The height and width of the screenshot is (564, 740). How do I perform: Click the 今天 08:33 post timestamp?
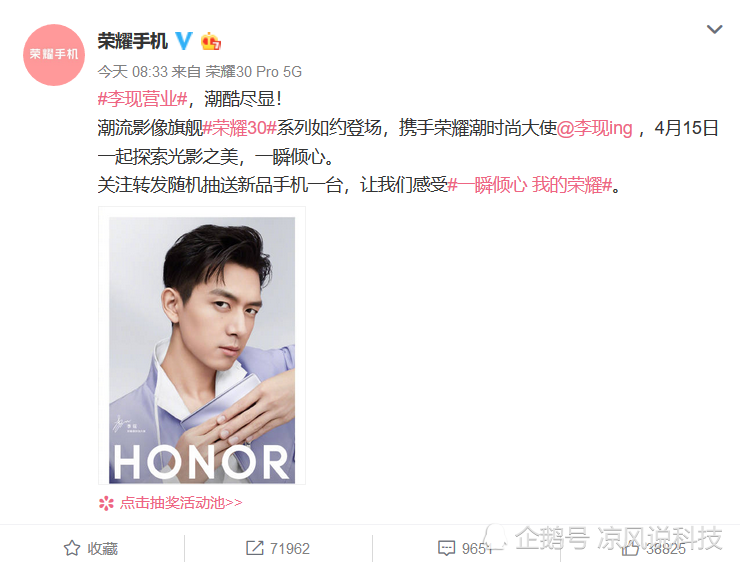pos(133,72)
